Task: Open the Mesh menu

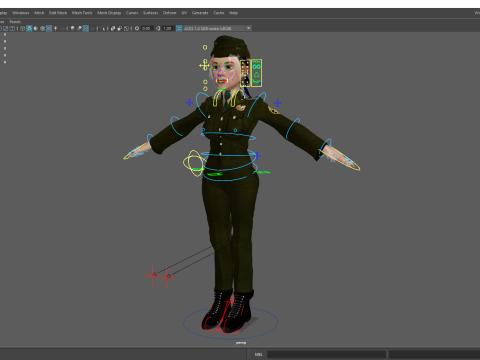Action: tap(39, 13)
